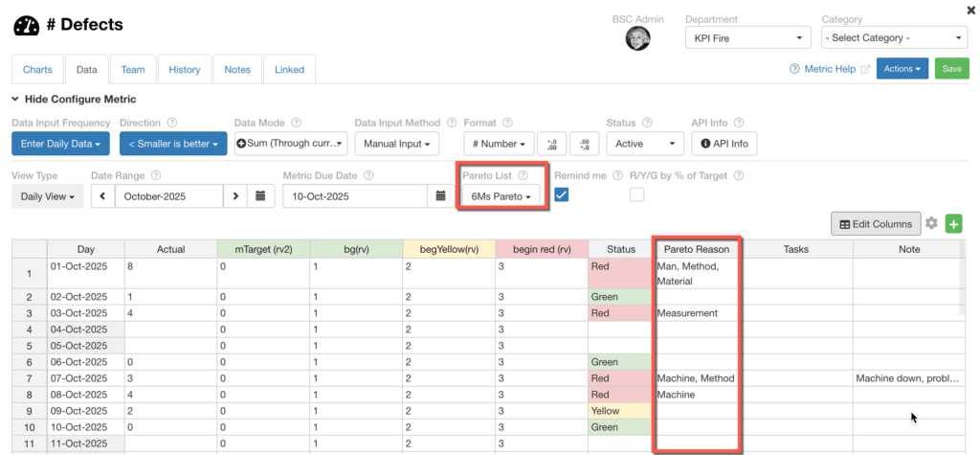Advance Date Range to next month
The image size is (980, 455).
coord(235,195)
